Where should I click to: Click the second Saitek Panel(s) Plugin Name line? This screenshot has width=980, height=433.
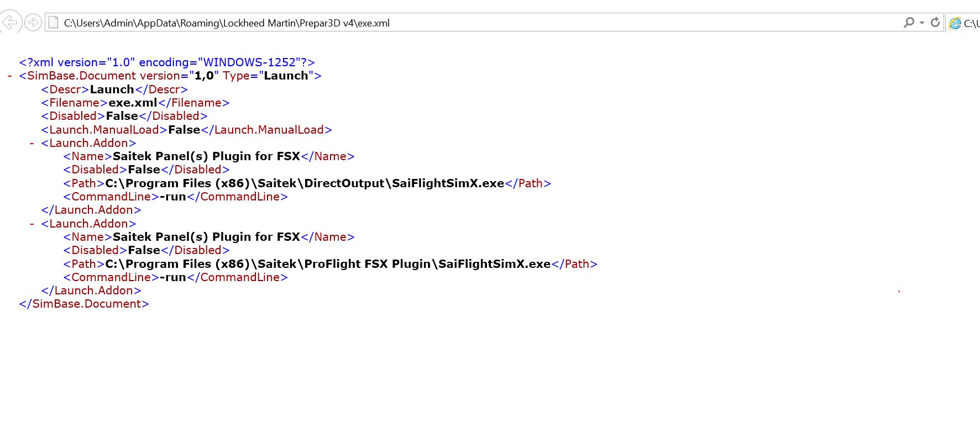pos(209,237)
